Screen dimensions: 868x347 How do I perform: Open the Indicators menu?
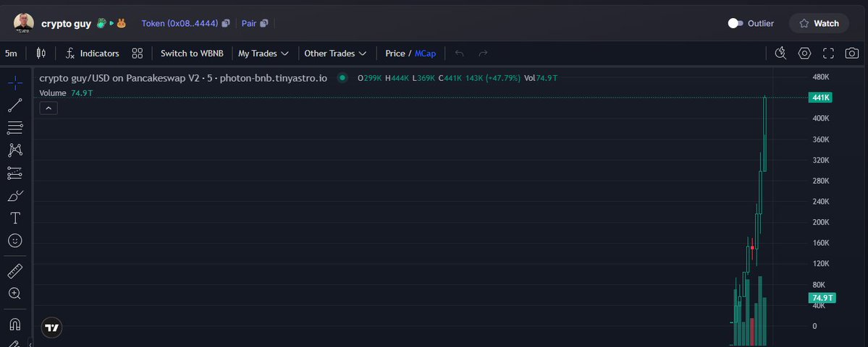tap(92, 53)
